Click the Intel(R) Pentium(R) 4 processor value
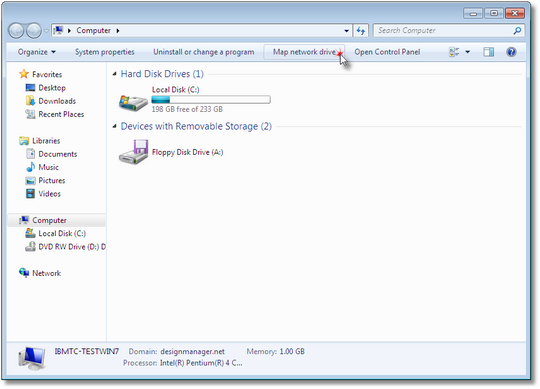 click(201, 363)
